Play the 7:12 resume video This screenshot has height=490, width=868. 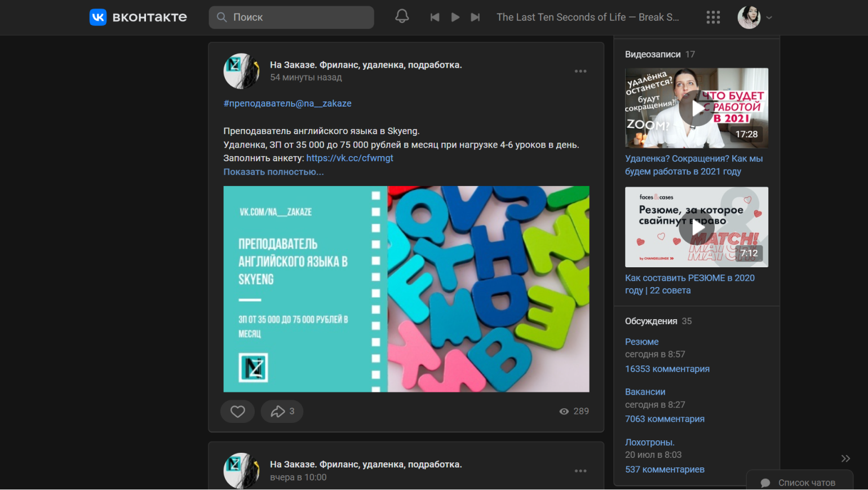696,227
